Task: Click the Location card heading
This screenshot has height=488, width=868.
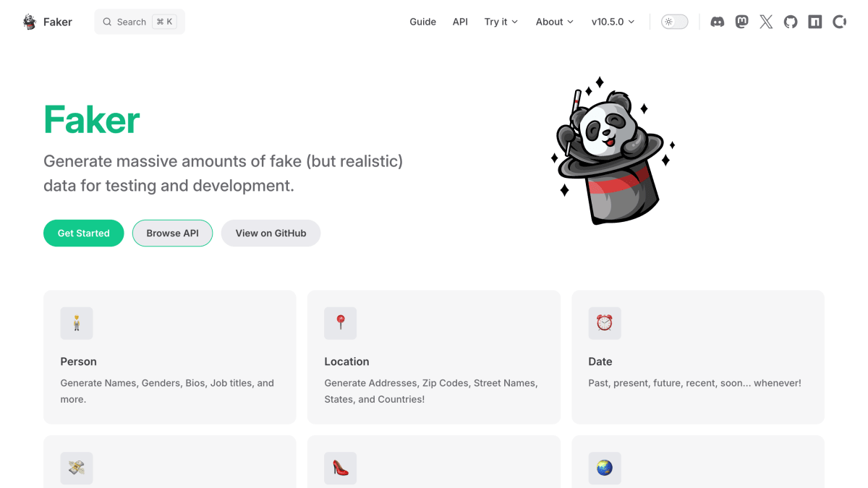Action: point(346,361)
